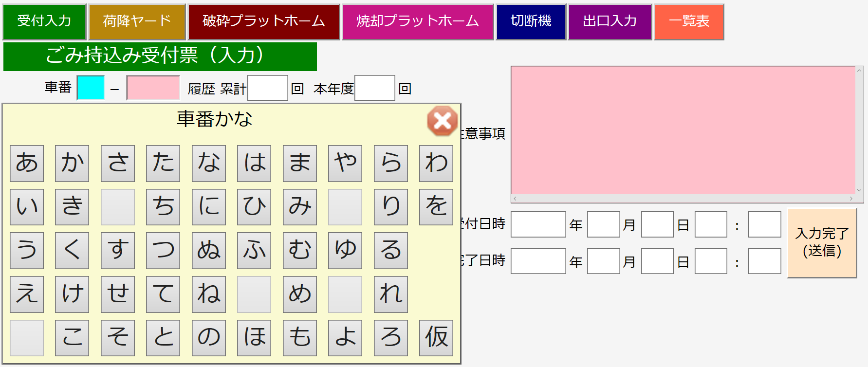Screen dimensions: 868x367
Task: Tap the る kana key
Action: pyautogui.click(x=391, y=251)
